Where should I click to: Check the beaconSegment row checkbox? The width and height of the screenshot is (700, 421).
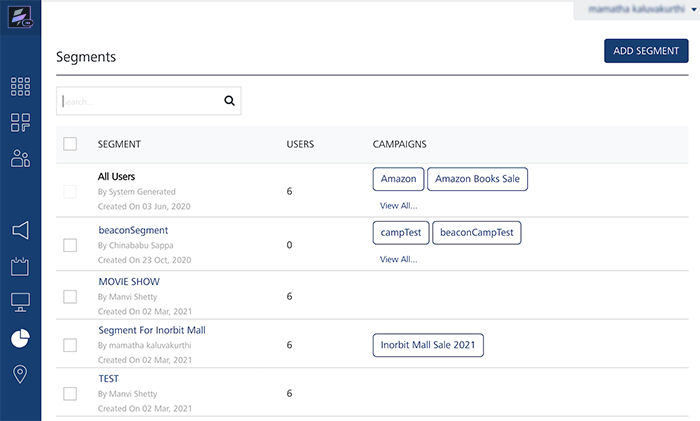pos(70,244)
